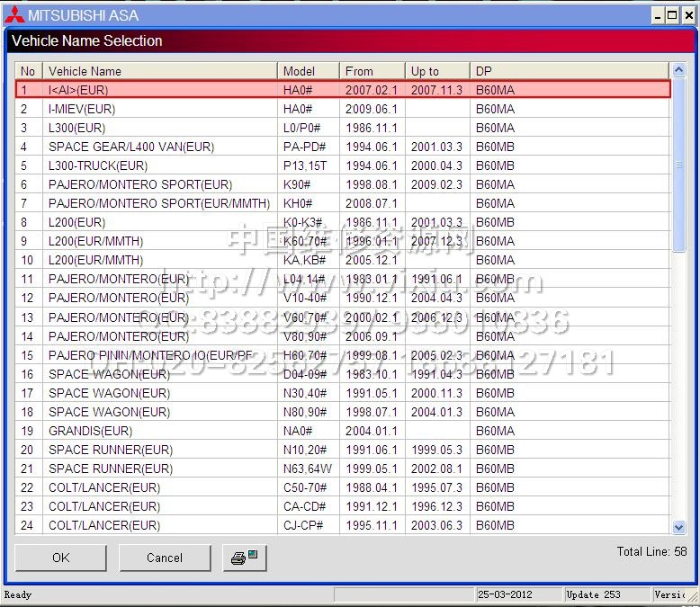Screen dimensions: 700x607
Task: Click the From column header
Action: tap(372, 71)
